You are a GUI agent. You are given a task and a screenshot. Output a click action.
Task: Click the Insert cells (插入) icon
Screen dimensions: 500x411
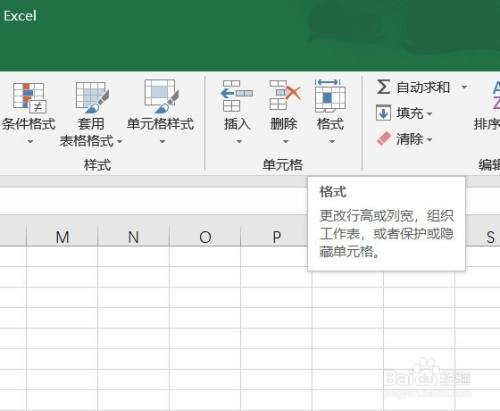point(237,96)
